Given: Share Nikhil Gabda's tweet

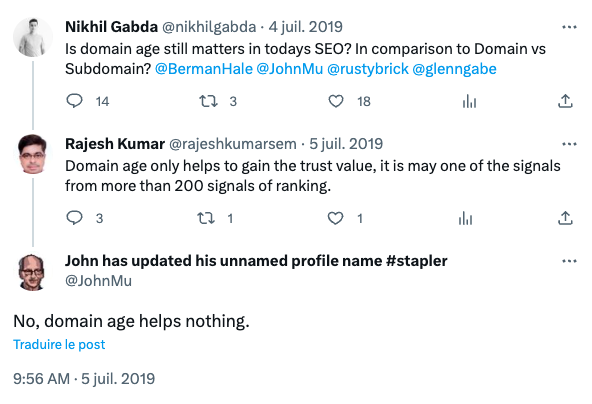Looking at the screenshot, I should point(565,101).
